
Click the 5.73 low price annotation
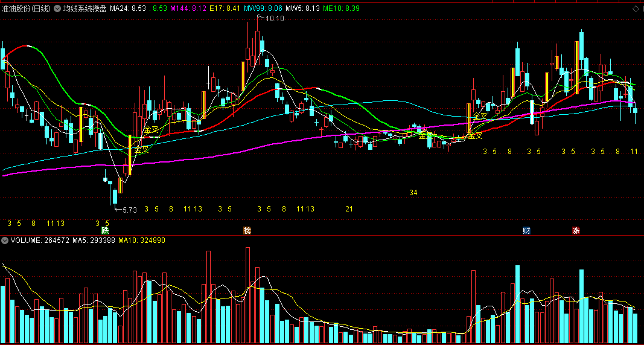click(x=129, y=210)
